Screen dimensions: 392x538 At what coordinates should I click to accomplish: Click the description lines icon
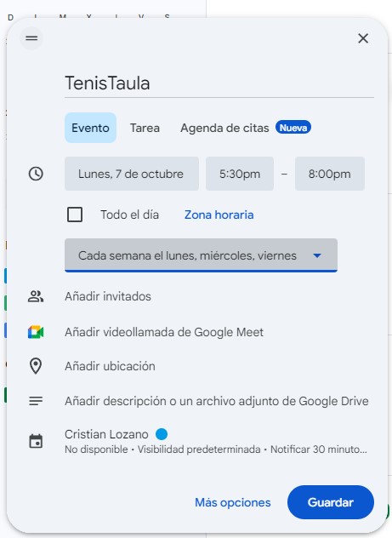pos(36,401)
